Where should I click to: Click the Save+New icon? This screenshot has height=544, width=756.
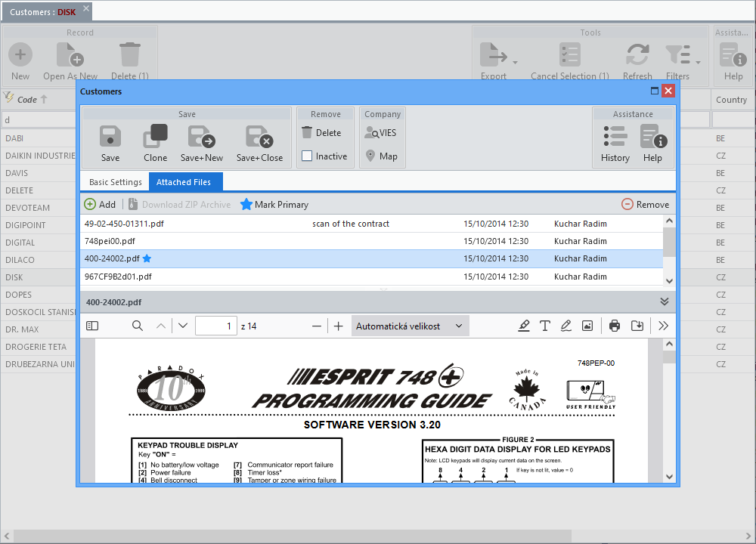(202, 137)
